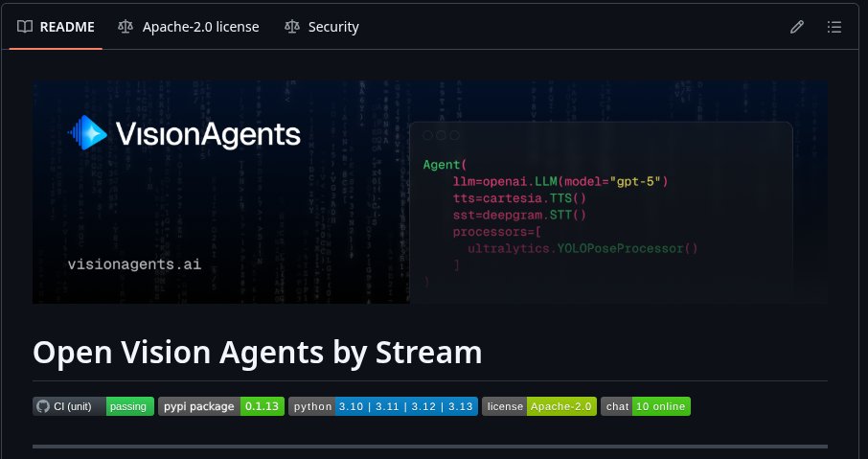Click the pencil edit README icon

pyautogui.click(x=796, y=27)
